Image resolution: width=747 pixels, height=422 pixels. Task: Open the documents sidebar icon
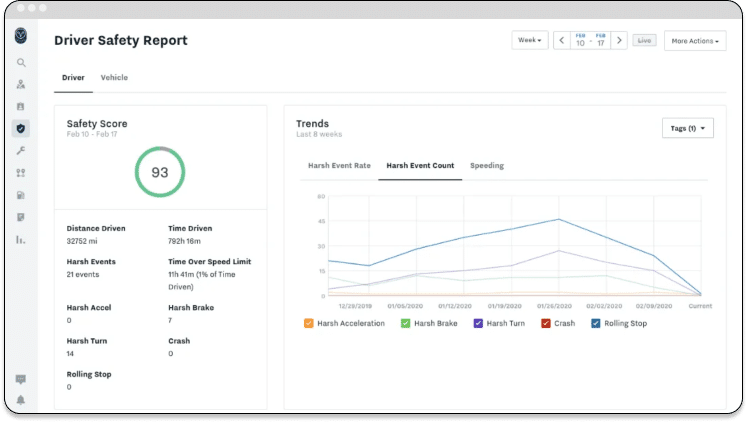20,217
